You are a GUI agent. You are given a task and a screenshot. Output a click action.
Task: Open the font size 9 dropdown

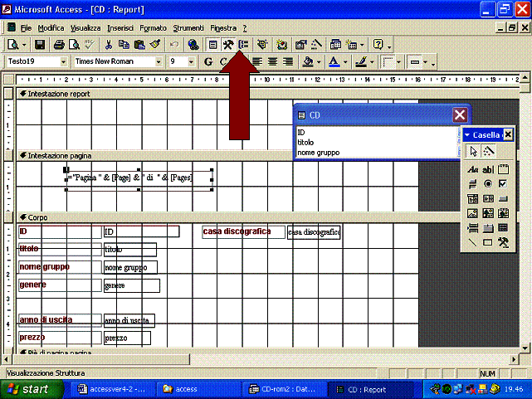[191, 61]
